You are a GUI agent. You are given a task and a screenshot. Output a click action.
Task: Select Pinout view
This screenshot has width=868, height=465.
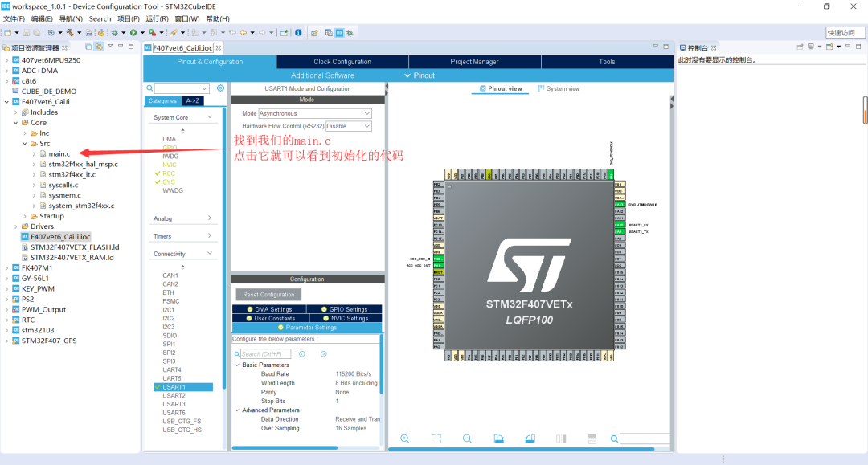pos(501,88)
